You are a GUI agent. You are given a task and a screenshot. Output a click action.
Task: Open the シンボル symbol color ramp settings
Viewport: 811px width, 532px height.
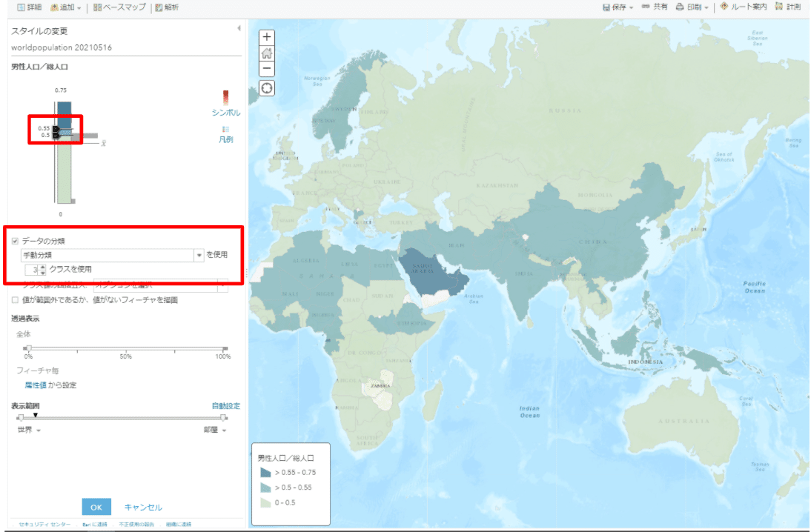tap(225, 104)
